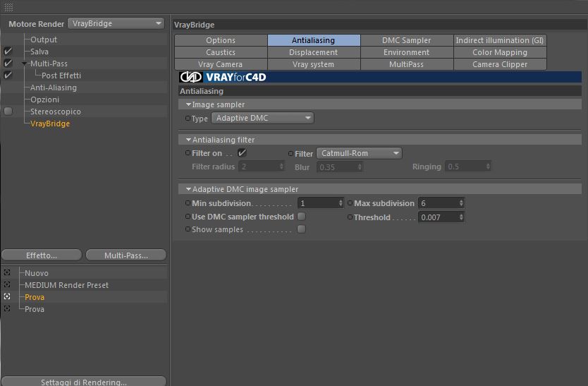Select Salva in the settings tree

(x=39, y=52)
